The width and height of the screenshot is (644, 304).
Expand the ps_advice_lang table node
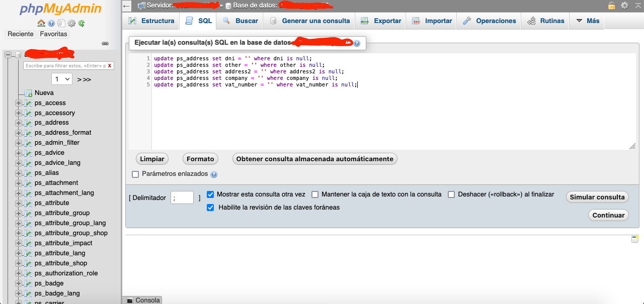(x=19, y=163)
